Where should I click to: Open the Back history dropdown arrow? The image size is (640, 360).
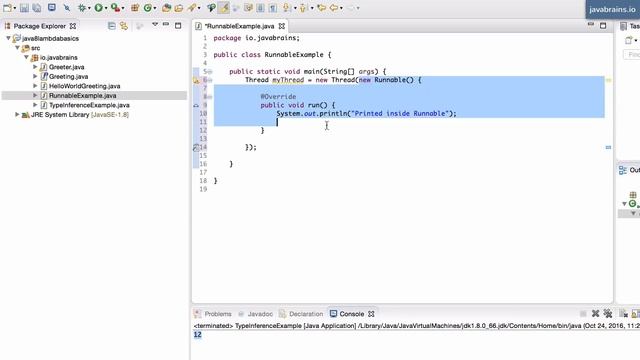click(341, 8)
